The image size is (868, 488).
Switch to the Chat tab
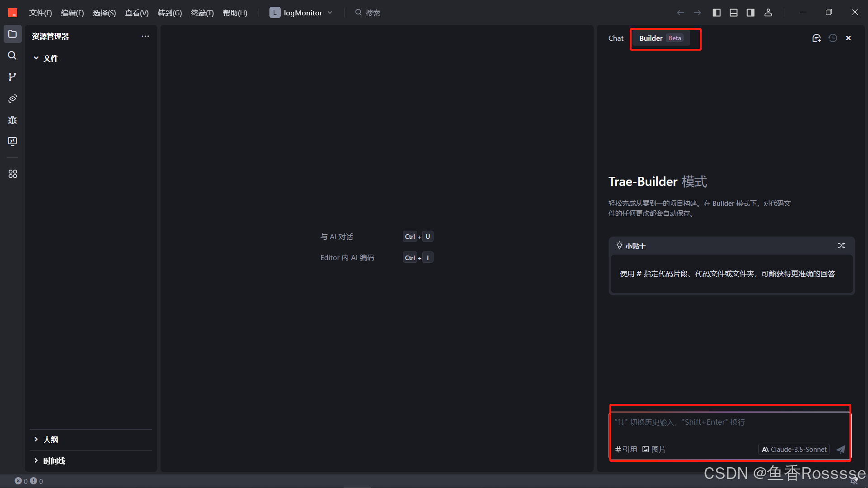(616, 38)
